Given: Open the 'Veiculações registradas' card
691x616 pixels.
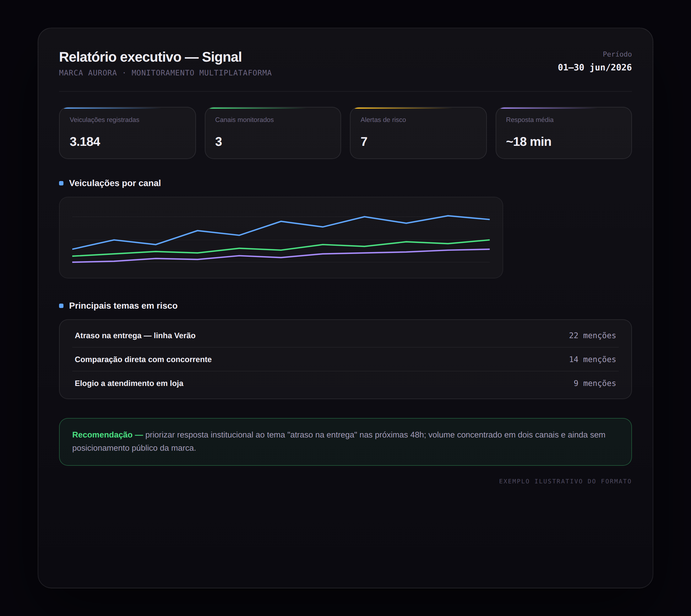Looking at the screenshot, I should pyautogui.click(x=128, y=133).
